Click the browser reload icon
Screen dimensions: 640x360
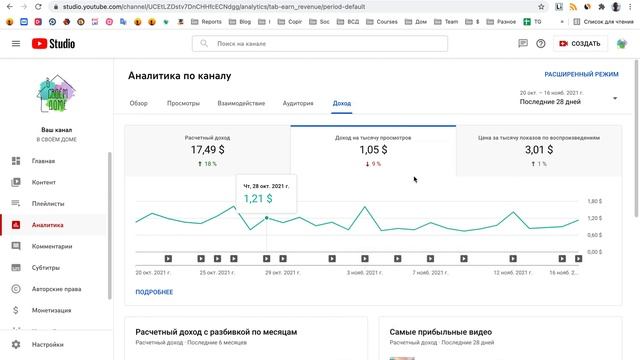pos(38,7)
